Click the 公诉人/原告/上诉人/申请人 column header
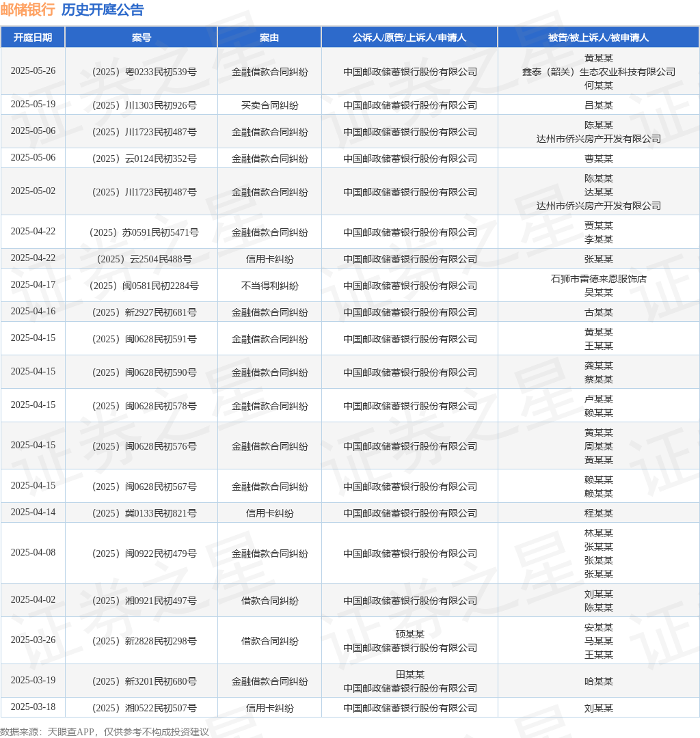The height and width of the screenshot is (738, 700). pos(409,37)
